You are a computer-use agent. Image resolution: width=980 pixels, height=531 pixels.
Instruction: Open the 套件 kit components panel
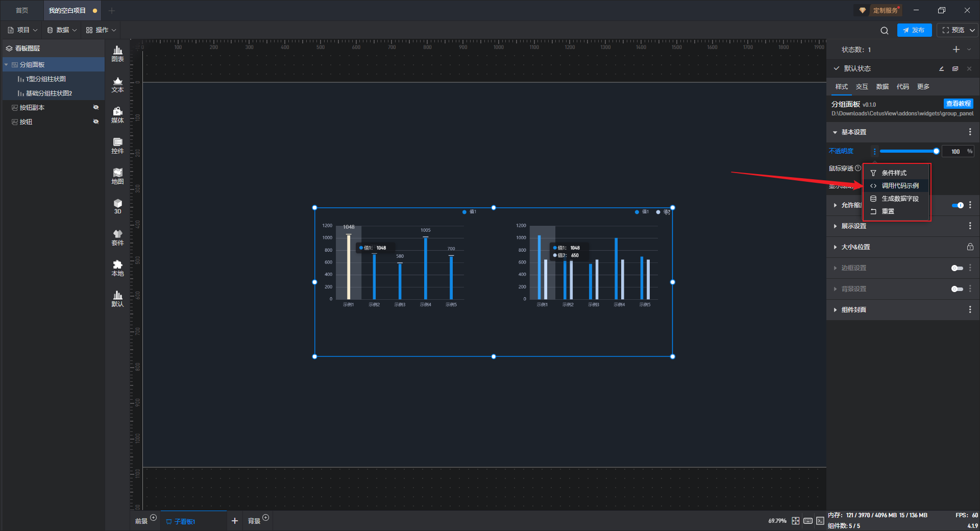(117, 237)
